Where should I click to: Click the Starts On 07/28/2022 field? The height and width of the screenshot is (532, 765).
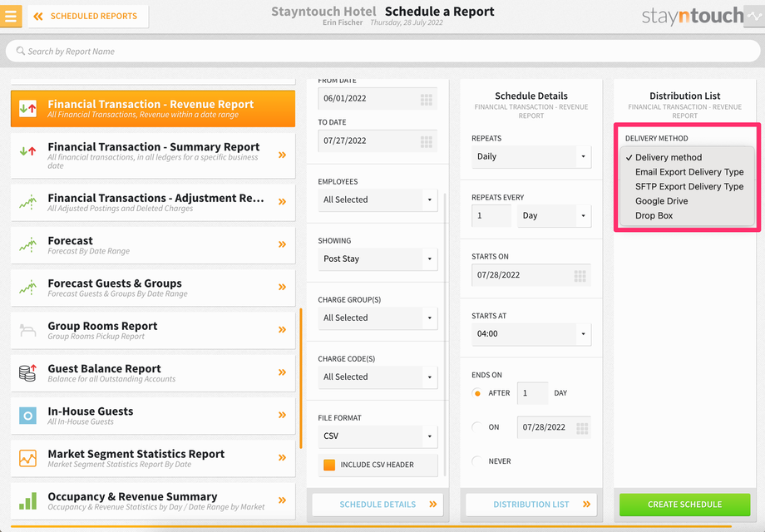[531, 275]
